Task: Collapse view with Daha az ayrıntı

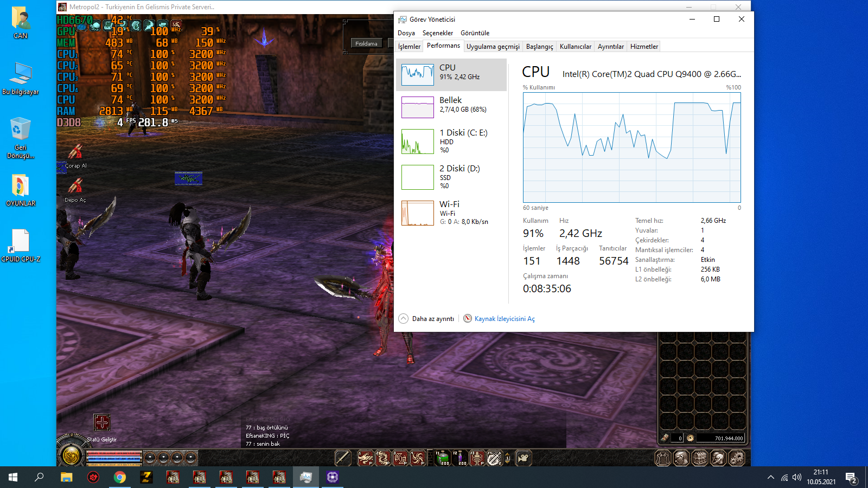Action: click(x=426, y=319)
